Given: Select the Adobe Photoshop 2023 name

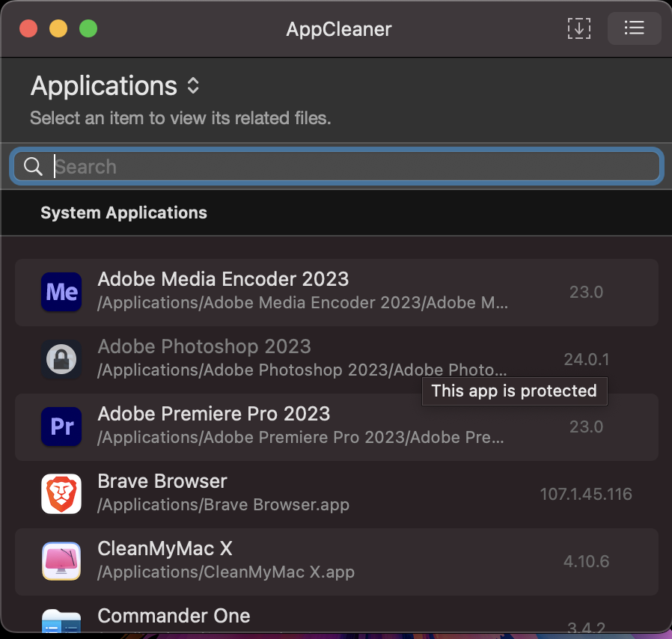Looking at the screenshot, I should click(x=204, y=346).
